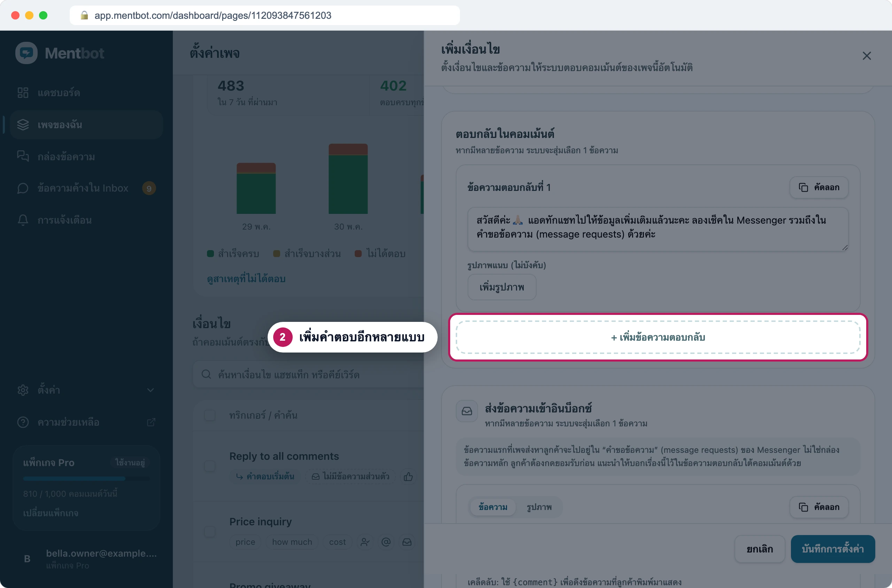Screen dimensions: 892x588
Task: Click the ไม่มีข้อความส่วนตัว tag
Action: point(350,477)
